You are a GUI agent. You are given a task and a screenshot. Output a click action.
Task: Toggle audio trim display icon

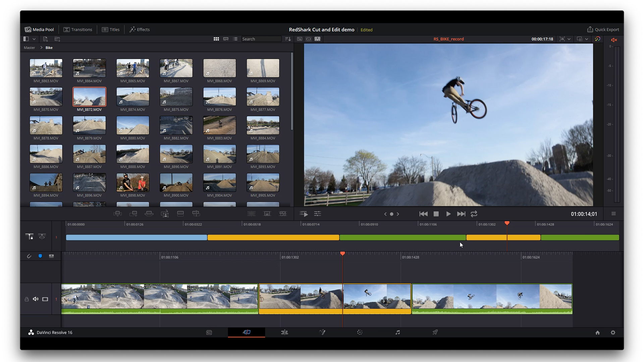point(51,256)
